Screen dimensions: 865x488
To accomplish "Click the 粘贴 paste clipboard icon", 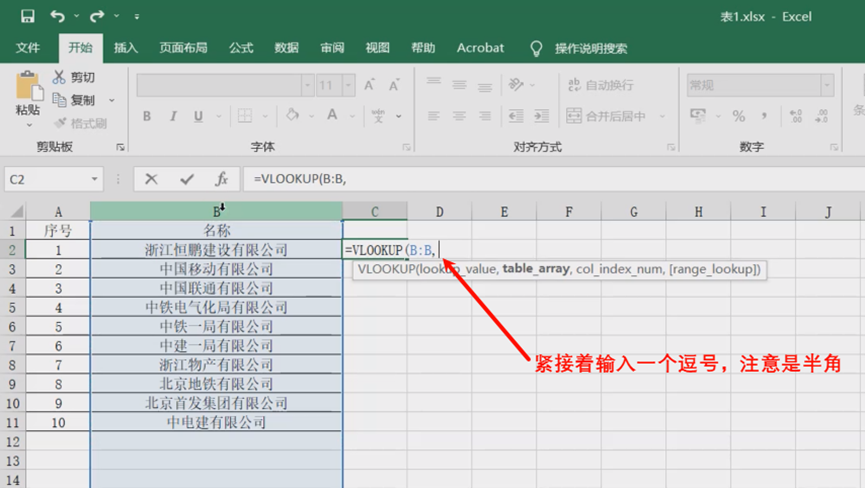I will tap(28, 86).
